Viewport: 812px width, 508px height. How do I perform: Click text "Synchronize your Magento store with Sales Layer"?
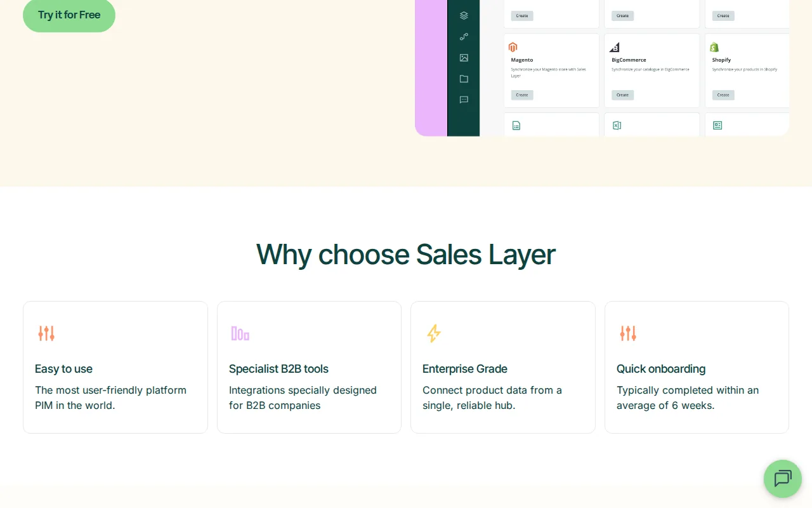(549, 72)
